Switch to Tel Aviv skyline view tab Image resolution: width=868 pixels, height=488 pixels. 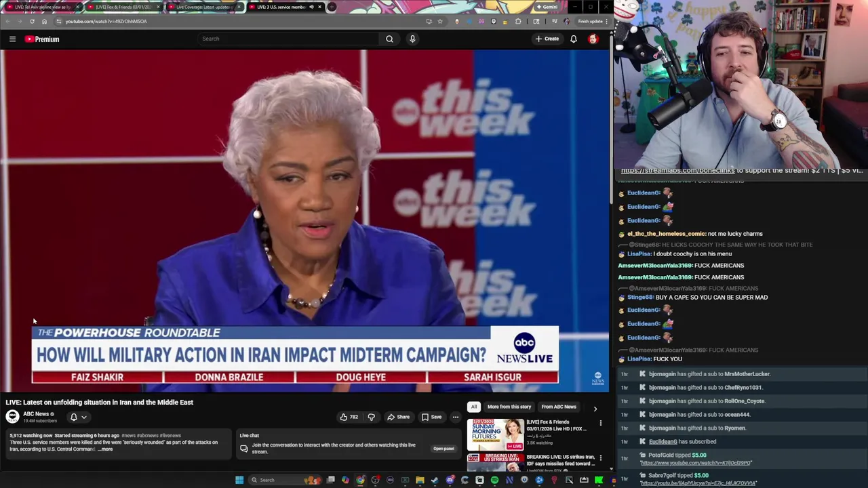(x=42, y=7)
